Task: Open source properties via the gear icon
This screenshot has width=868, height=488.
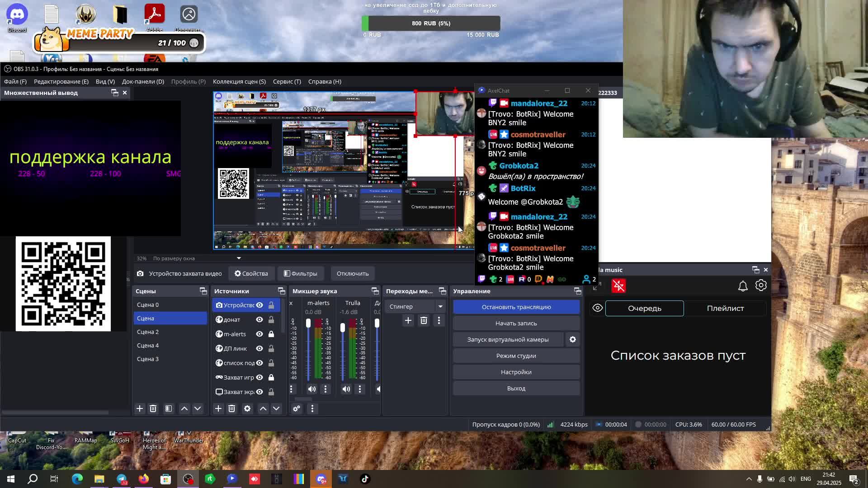Action: 247,408
